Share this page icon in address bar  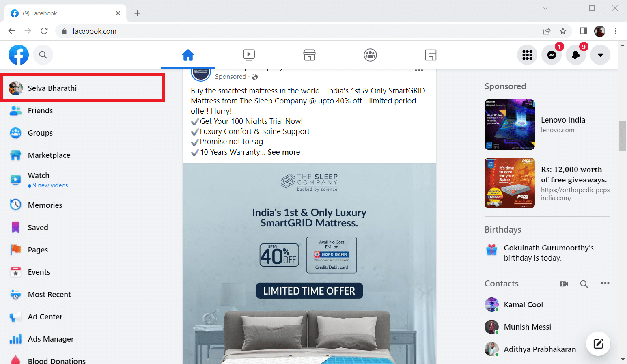(547, 31)
